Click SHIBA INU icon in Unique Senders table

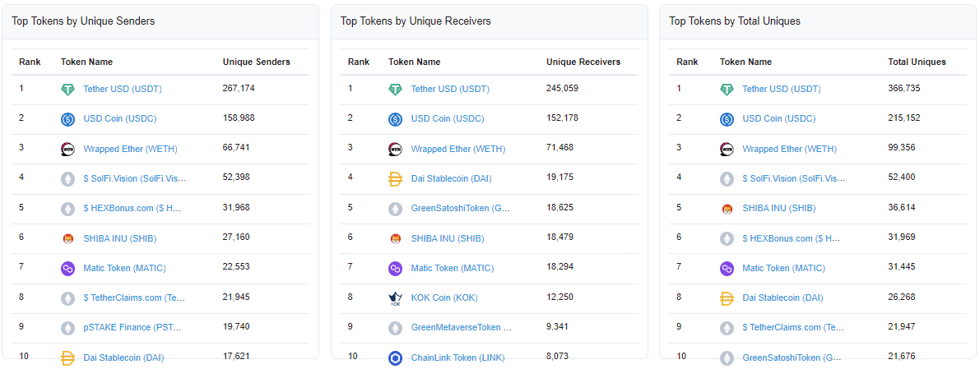tap(67, 238)
